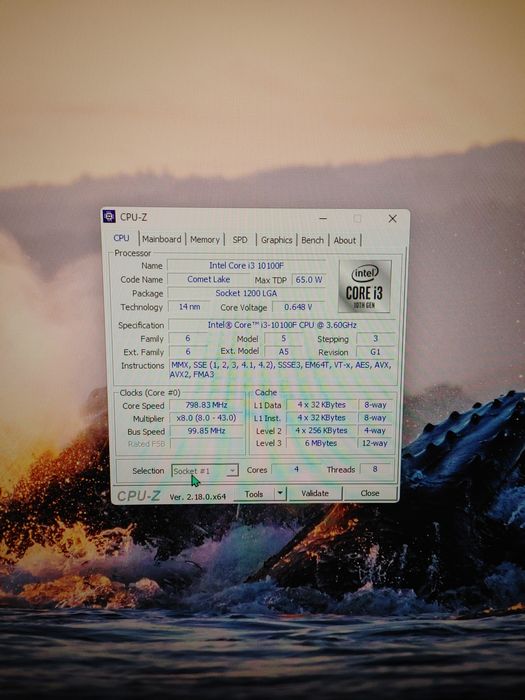Click the Tools button

click(254, 494)
